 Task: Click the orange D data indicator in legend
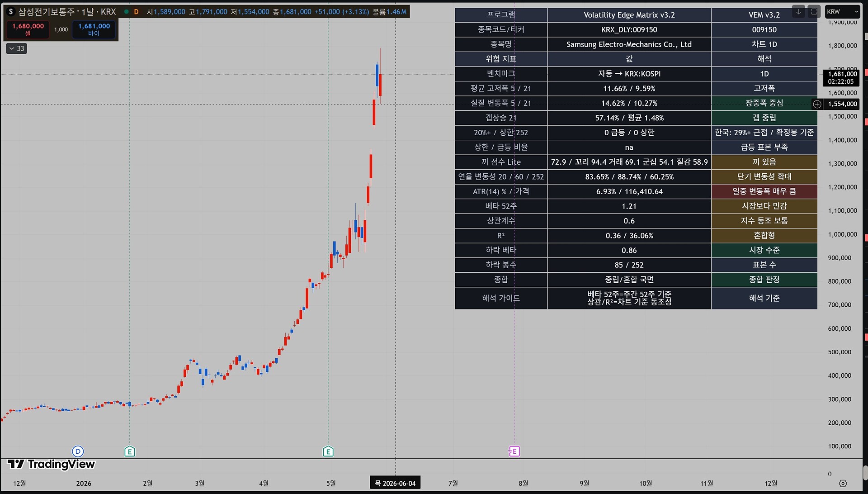(x=136, y=12)
